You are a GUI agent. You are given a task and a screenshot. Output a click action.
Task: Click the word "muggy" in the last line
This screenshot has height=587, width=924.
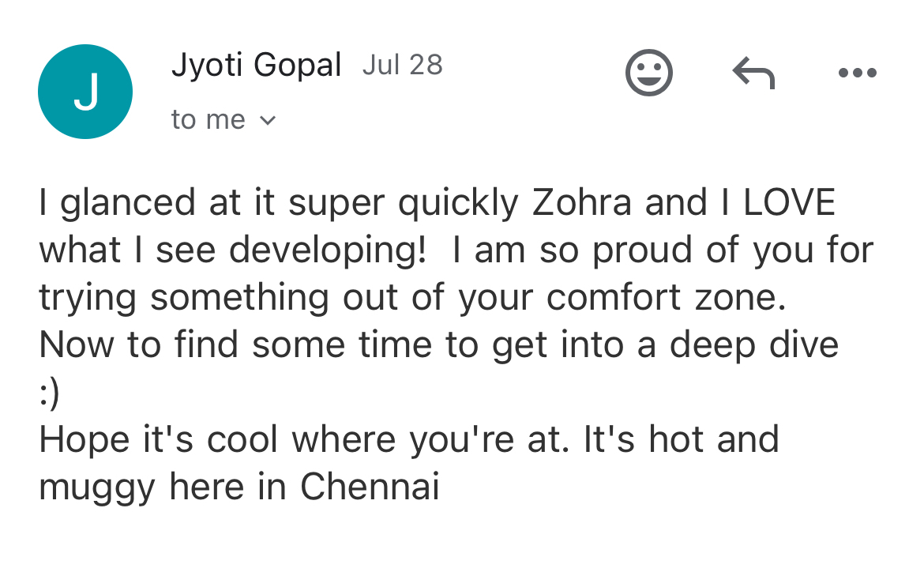click(x=97, y=487)
